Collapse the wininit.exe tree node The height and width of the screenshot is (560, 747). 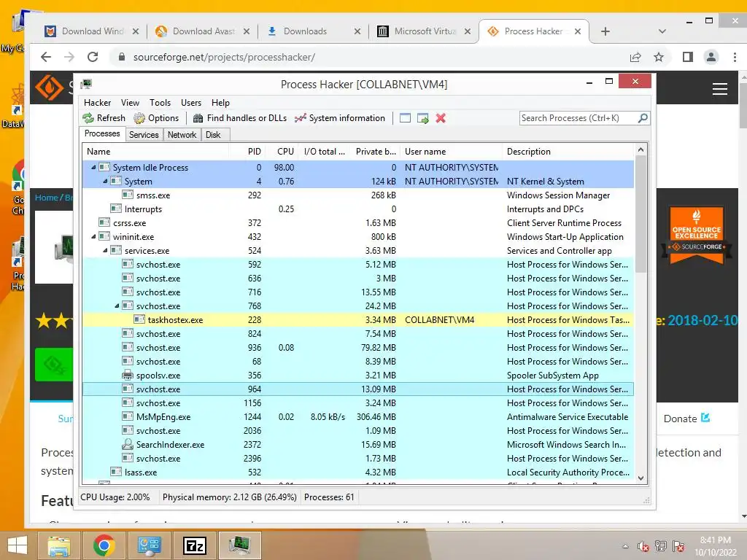point(93,236)
